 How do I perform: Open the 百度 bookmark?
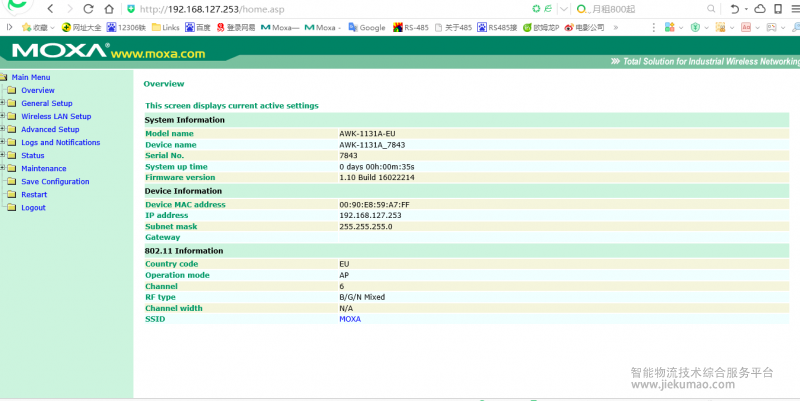pos(197,28)
